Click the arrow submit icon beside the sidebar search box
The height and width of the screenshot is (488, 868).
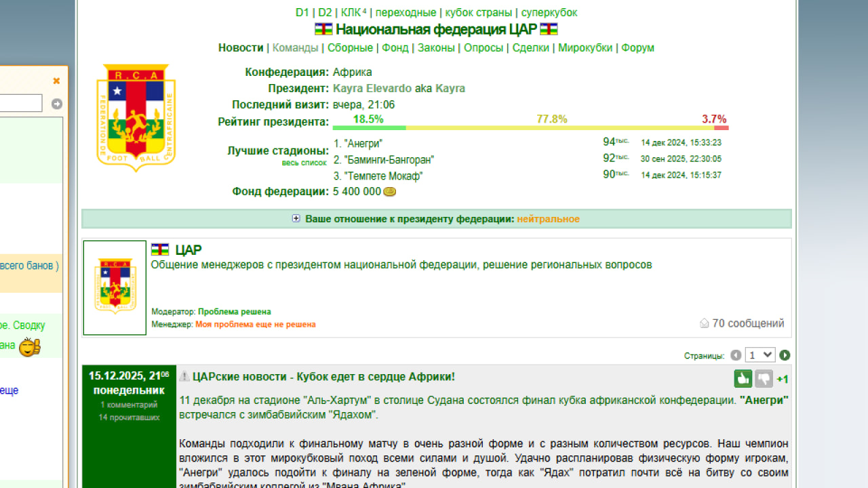click(56, 104)
